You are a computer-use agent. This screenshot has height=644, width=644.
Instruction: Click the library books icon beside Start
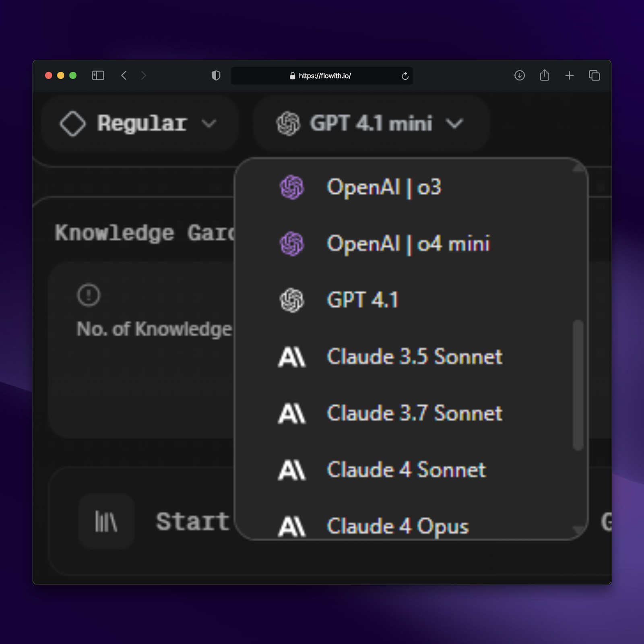[x=106, y=522]
